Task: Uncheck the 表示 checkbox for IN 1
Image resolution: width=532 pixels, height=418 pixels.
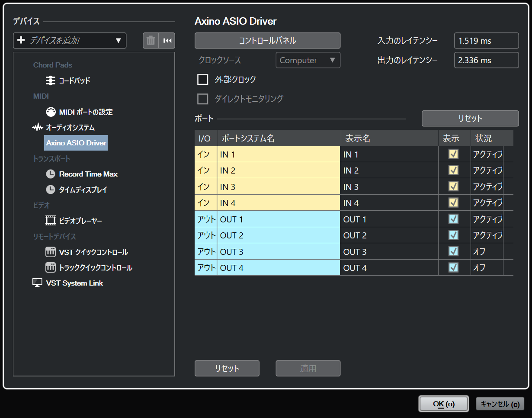Action: point(453,154)
